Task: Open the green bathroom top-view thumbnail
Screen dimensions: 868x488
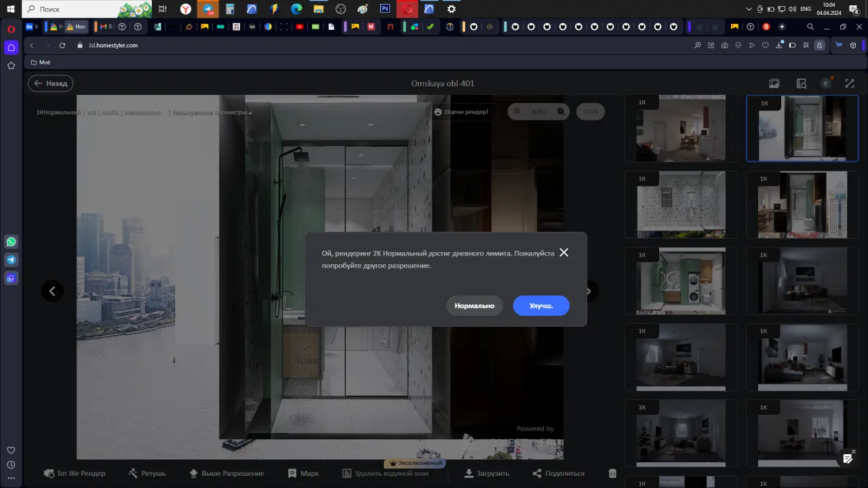Action: [680, 280]
